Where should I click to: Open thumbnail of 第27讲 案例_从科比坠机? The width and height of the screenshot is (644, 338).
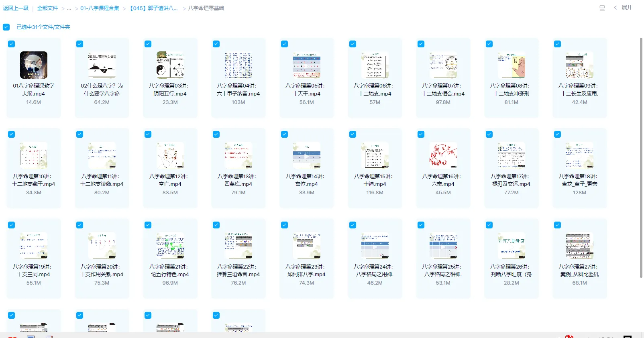click(580, 246)
